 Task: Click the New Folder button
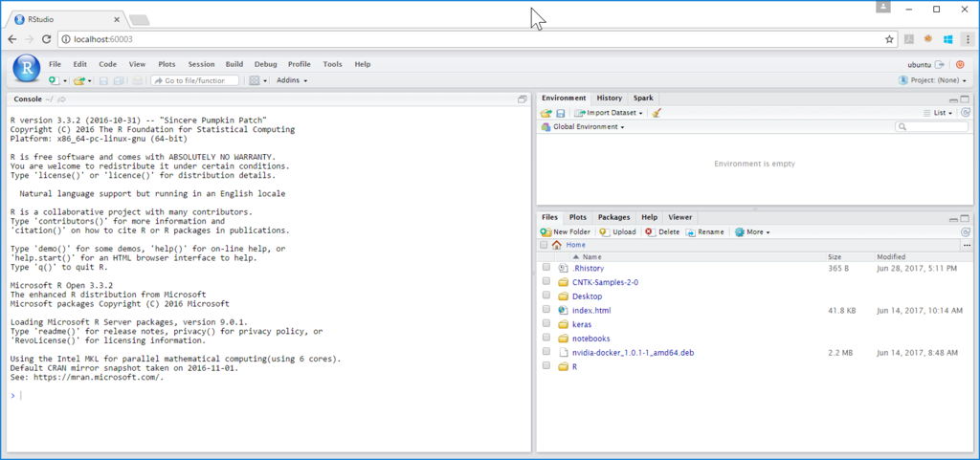(x=565, y=231)
